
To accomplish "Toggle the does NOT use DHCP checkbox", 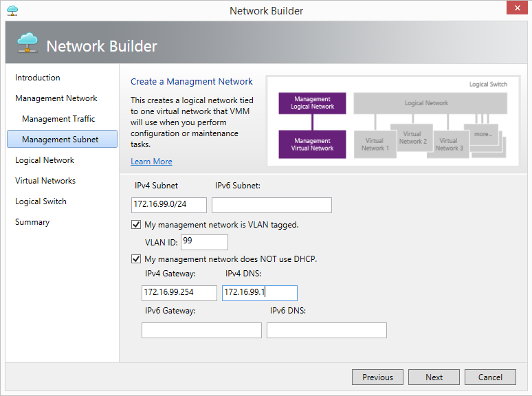I will point(135,259).
